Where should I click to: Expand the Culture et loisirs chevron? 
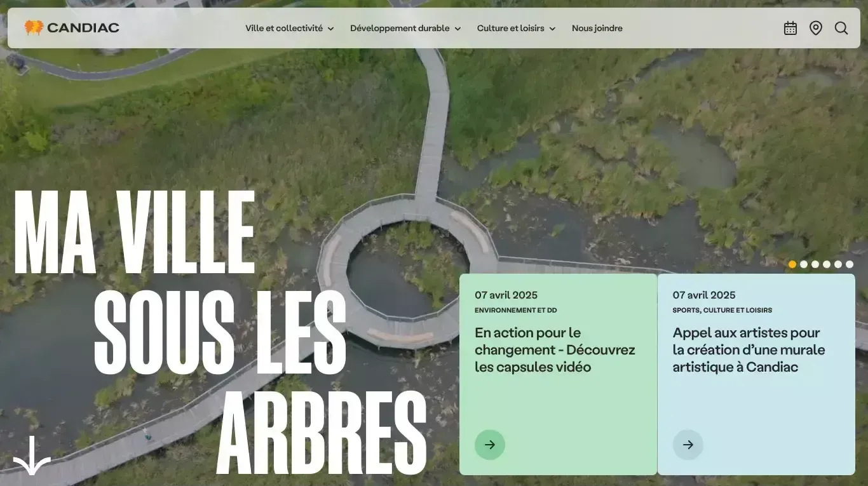(552, 29)
